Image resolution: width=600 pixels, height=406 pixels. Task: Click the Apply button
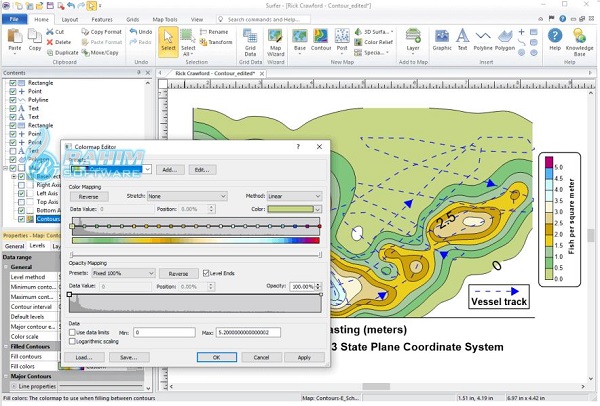[304, 357]
